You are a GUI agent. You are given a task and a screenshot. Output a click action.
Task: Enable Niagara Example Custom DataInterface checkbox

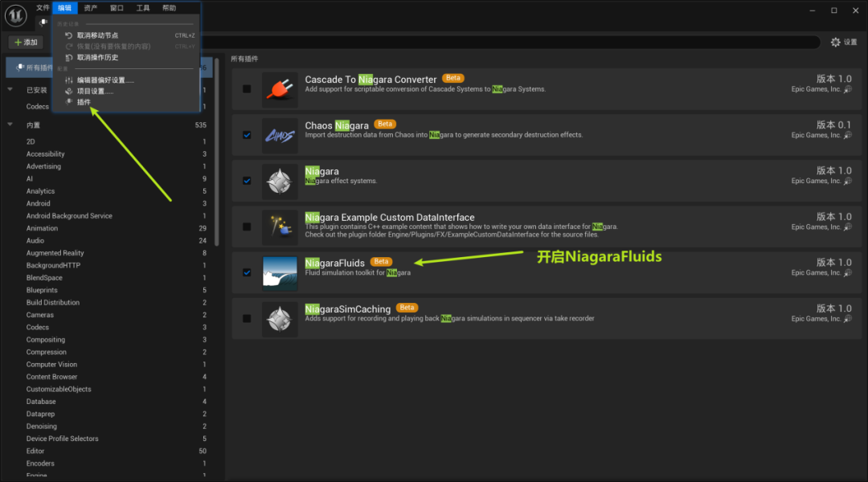(247, 227)
